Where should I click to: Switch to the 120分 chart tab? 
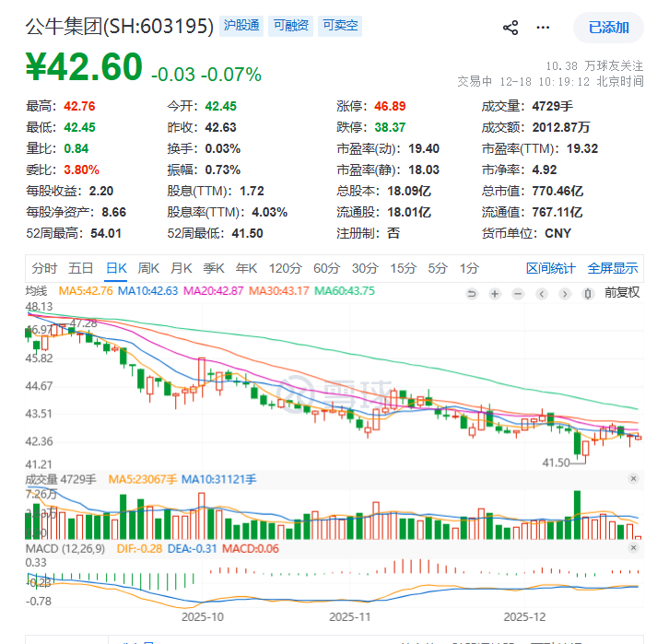286,268
